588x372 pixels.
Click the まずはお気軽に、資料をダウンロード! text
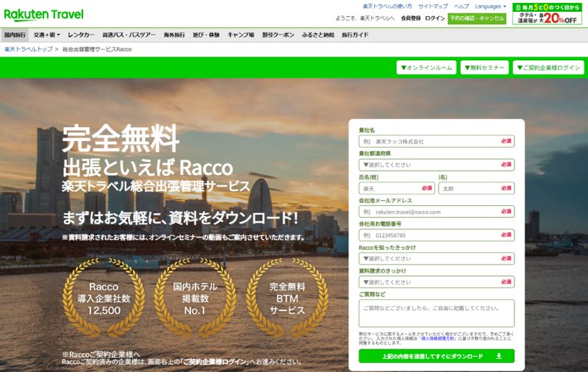(180, 218)
